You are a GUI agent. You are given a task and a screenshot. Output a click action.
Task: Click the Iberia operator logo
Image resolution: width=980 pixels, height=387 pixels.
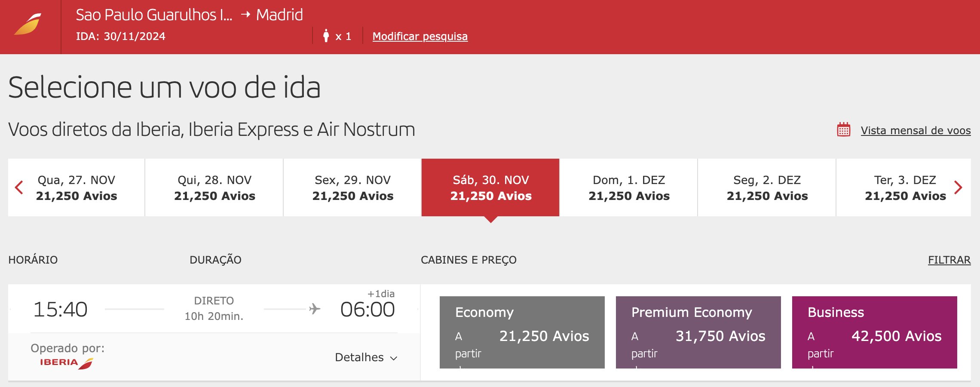pyautogui.click(x=67, y=363)
